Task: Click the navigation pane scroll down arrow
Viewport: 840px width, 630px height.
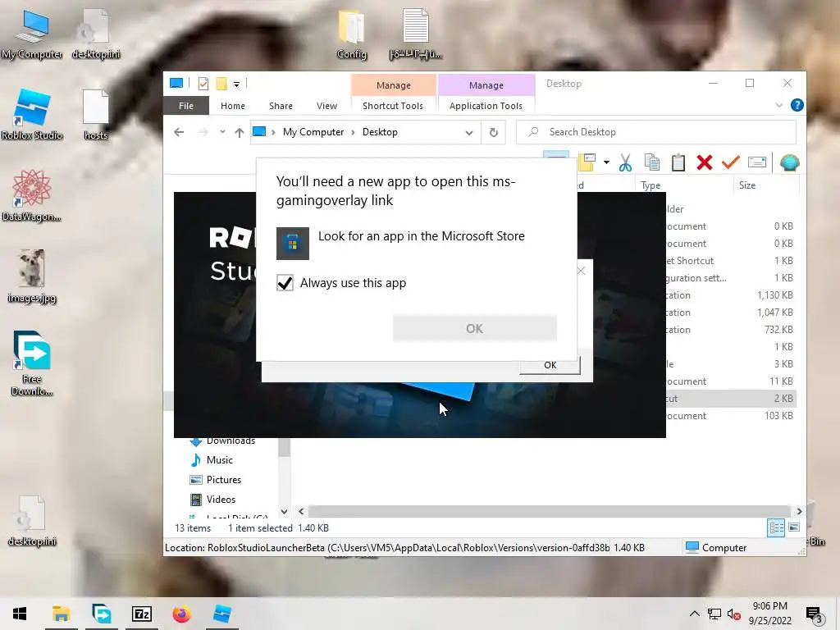Action: 285,511
